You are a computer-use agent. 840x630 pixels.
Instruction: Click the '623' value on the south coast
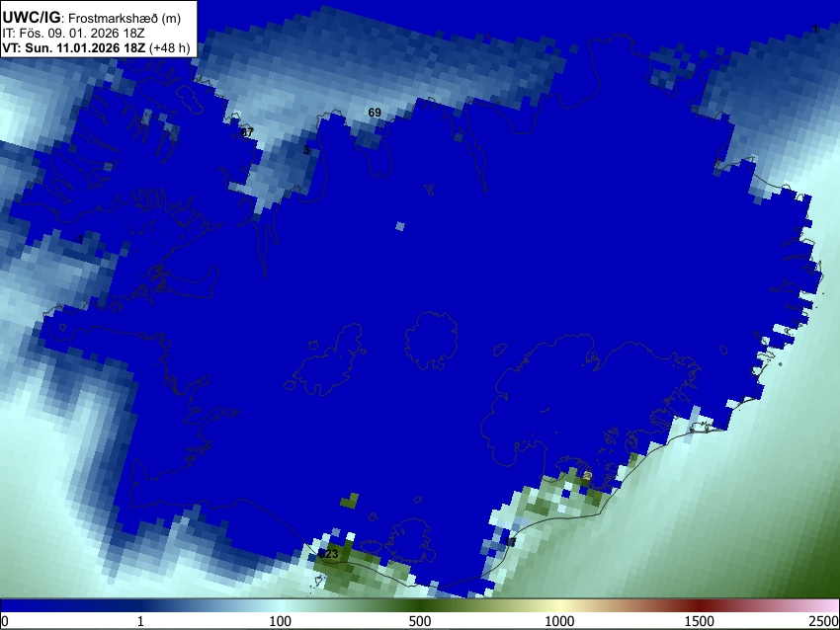328,553
